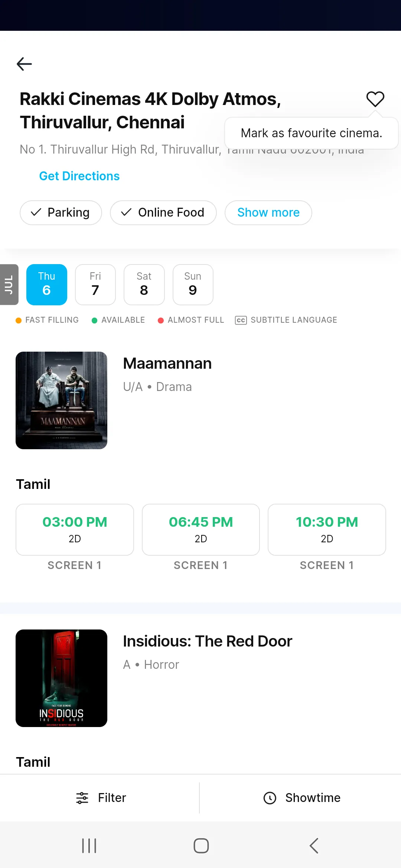Book the 03:00 PM Maamannan show
Screen dimensions: 401x868
pyautogui.click(x=75, y=529)
